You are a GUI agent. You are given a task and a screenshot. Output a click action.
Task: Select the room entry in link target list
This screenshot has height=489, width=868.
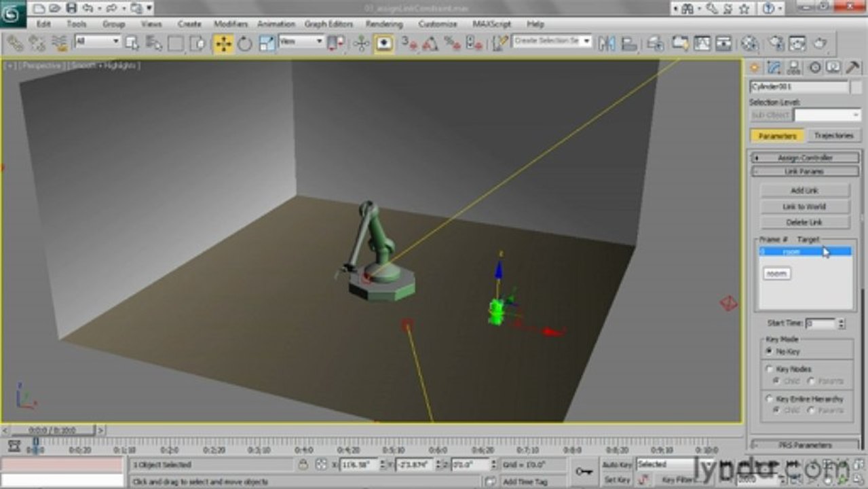coord(805,252)
